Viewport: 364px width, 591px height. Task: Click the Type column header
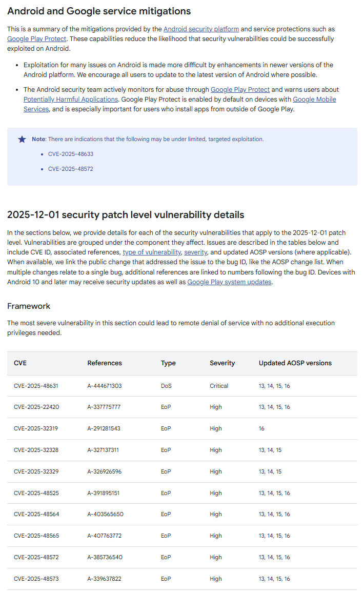click(x=168, y=363)
